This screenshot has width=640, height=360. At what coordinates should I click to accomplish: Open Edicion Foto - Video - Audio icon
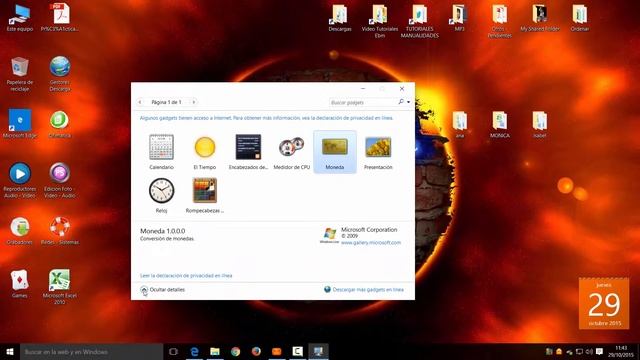[60, 180]
